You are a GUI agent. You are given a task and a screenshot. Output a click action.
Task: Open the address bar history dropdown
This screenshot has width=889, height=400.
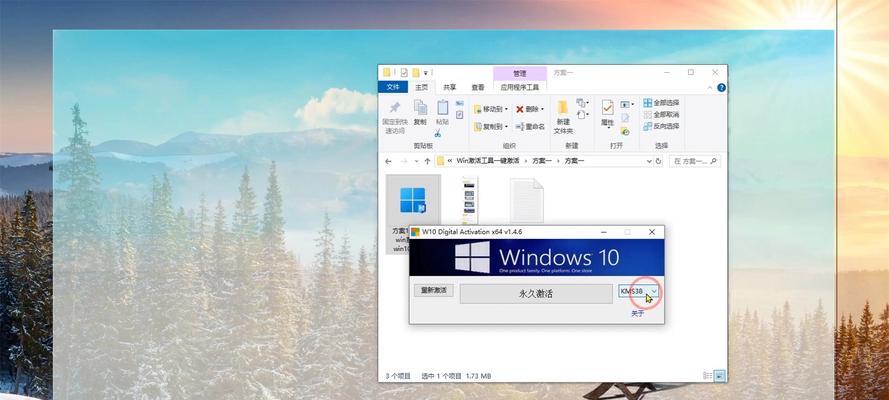pyautogui.click(x=649, y=161)
